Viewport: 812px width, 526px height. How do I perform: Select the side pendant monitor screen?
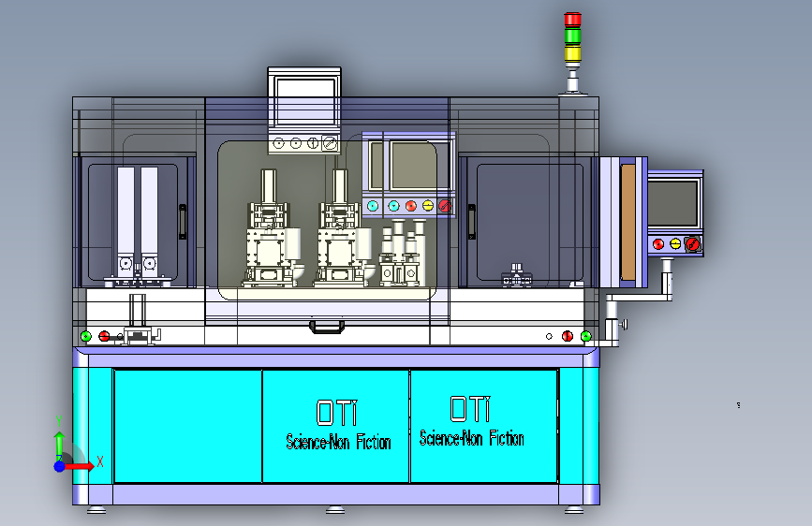673,203
